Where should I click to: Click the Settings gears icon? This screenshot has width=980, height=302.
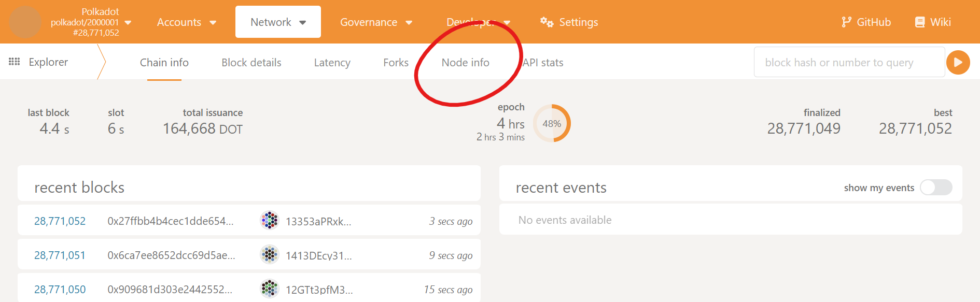tap(547, 22)
